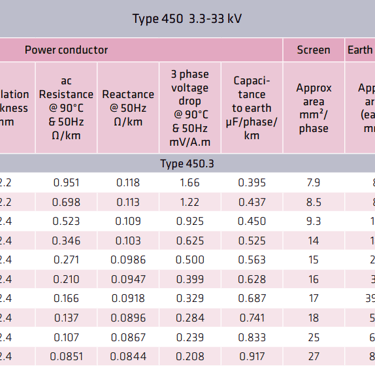Click reactance value 0.0867
The image size is (375, 366).
coord(128,337)
